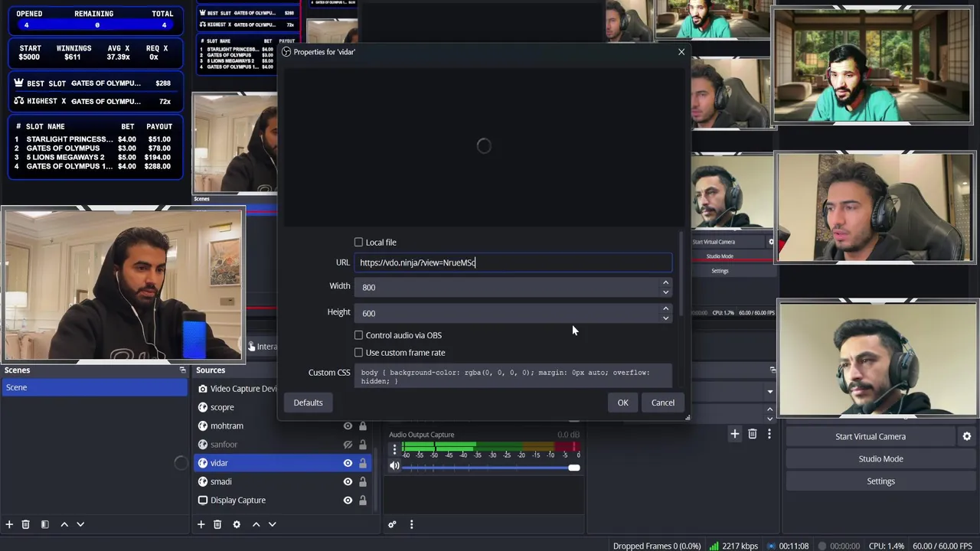Click the Custom CSS text area
This screenshot has height=551, width=980.
tap(513, 376)
